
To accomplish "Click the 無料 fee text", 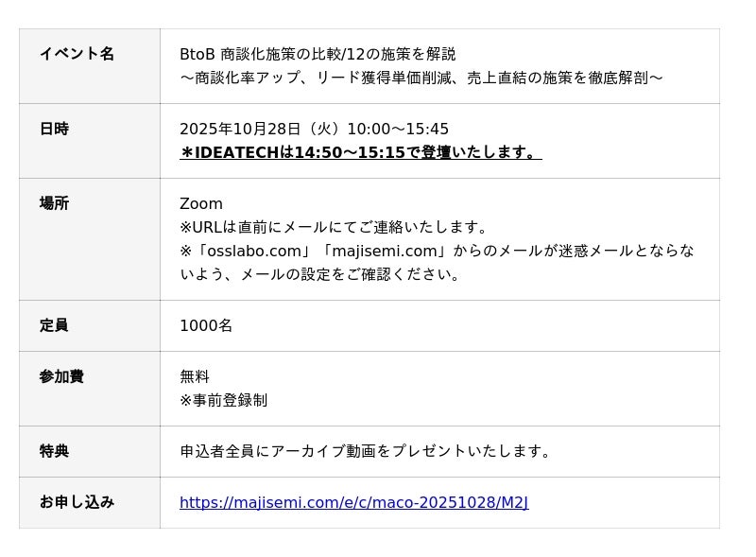I will click(x=195, y=376).
